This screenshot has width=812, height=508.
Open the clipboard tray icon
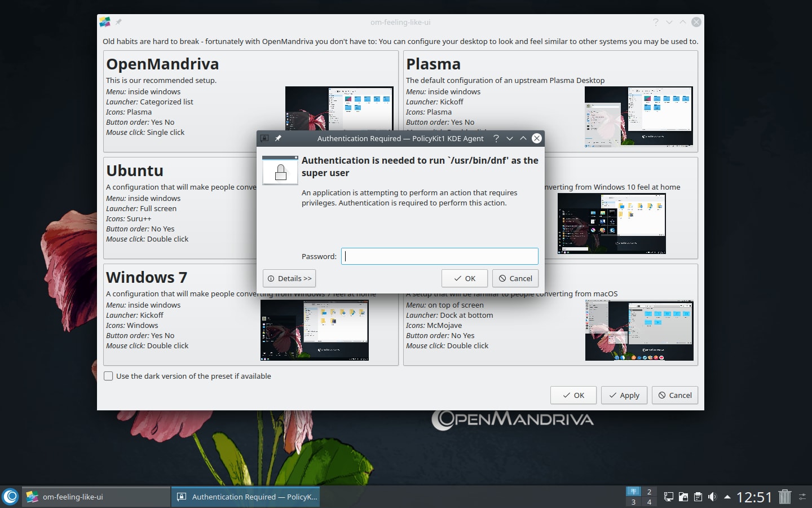(698, 497)
